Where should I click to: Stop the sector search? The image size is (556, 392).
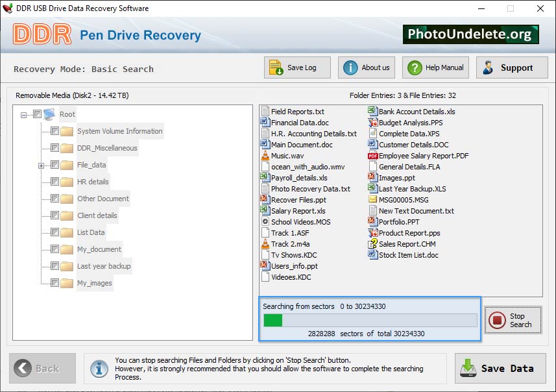(513, 320)
